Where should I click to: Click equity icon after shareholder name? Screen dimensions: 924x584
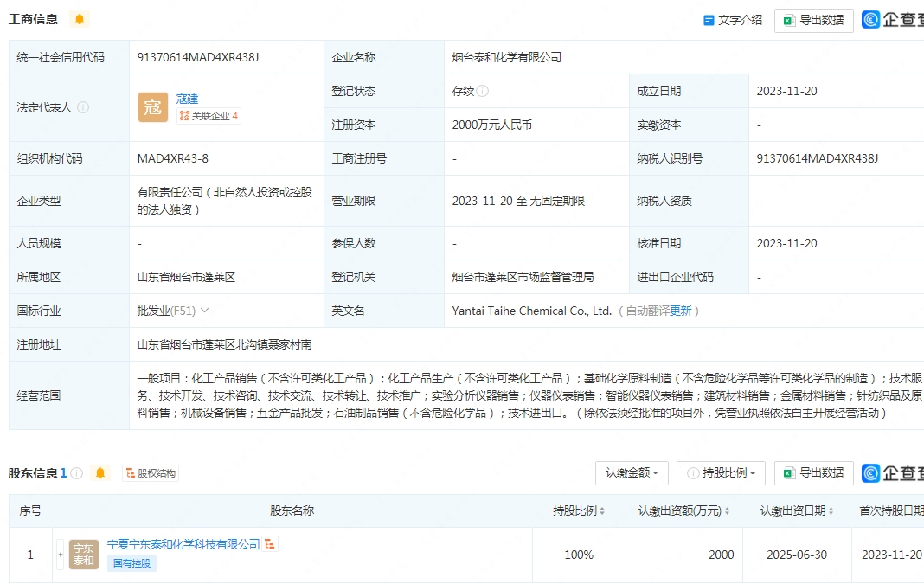[x=270, y=544]
